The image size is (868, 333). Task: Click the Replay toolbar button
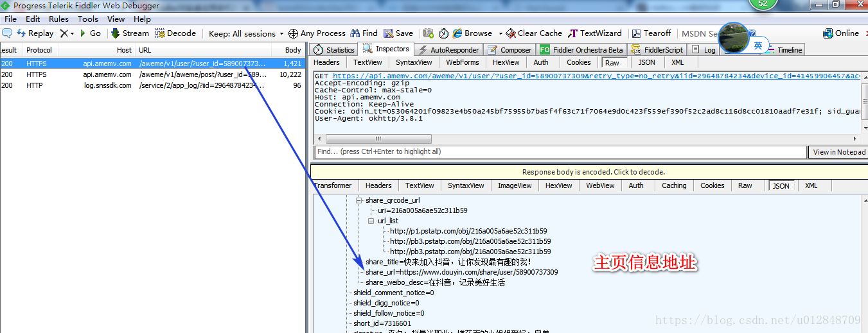[x=35, y=33]
